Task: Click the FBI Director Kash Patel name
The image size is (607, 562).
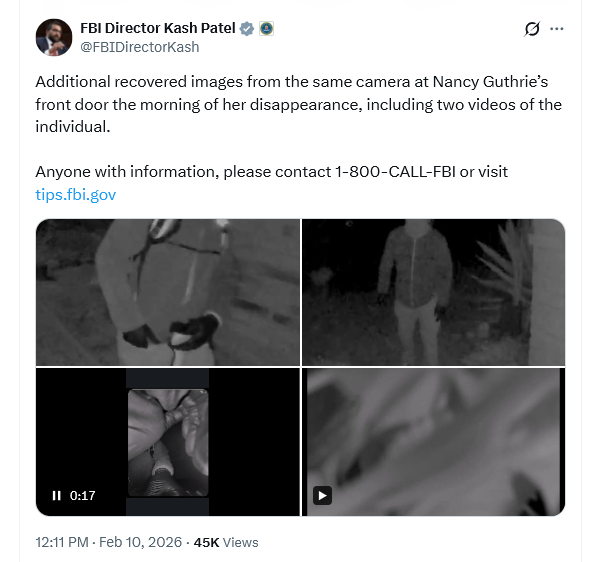Action: [x=157, y=28]
